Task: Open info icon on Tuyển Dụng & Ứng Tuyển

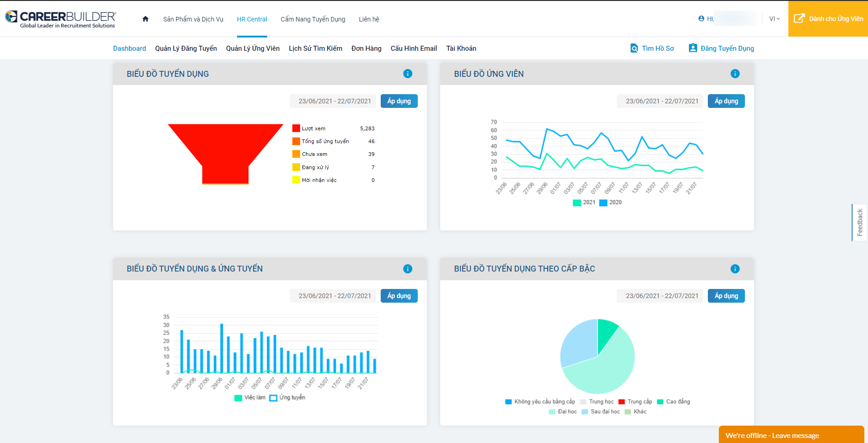Action: pyautogui.click(x=408, y=269)
